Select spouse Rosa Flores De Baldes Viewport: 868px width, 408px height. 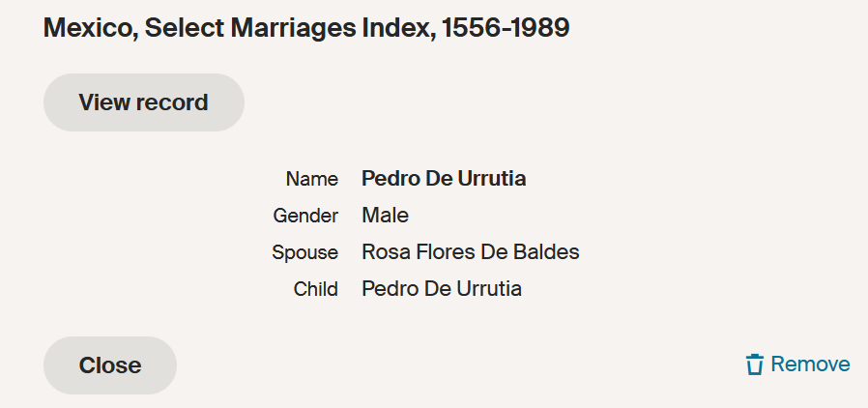coord(470,252)
